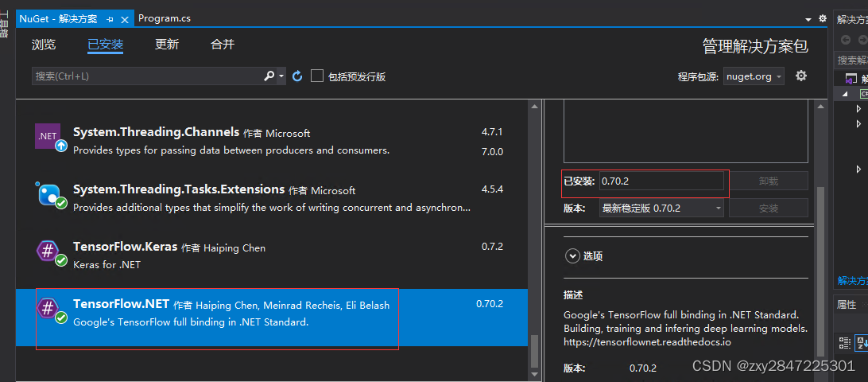
Task: Enable the include prerelease checkbox
Action: (x=317, y=76)
